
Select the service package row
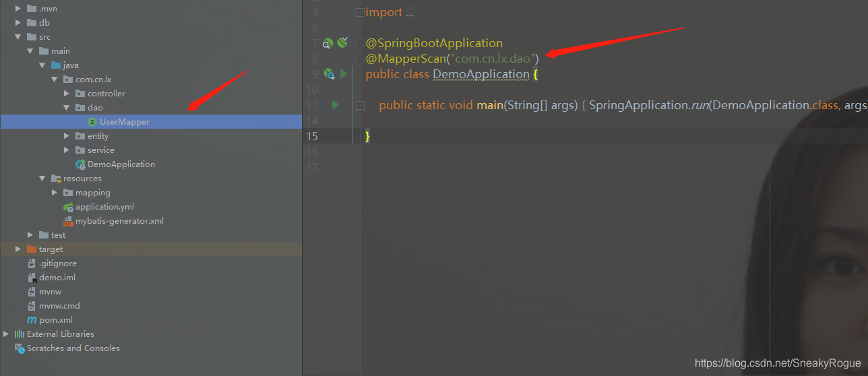point(151,150)
